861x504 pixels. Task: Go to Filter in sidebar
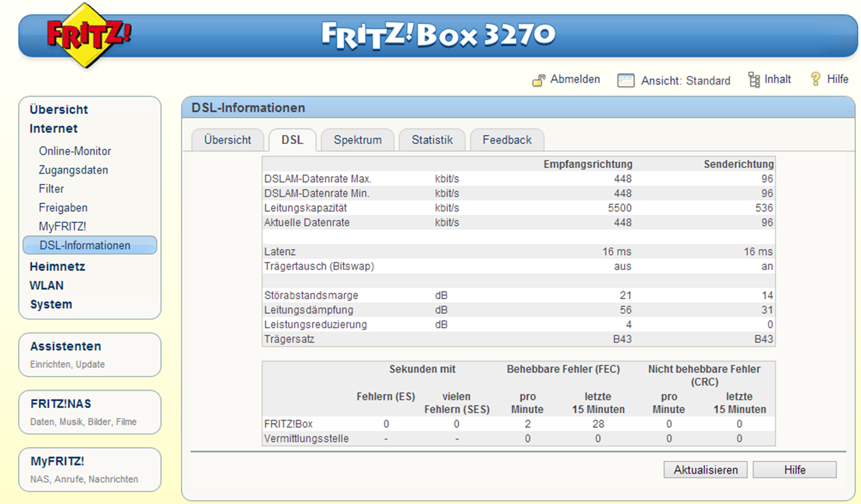tap(52, 189)
